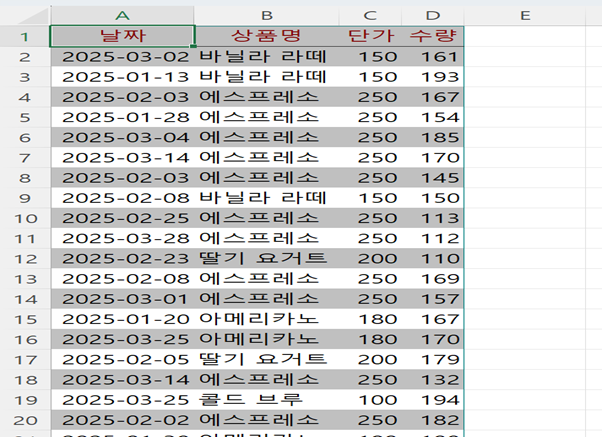Select the quantity cell 194
This screenshot has height=437, width=602.
(433, 400)
